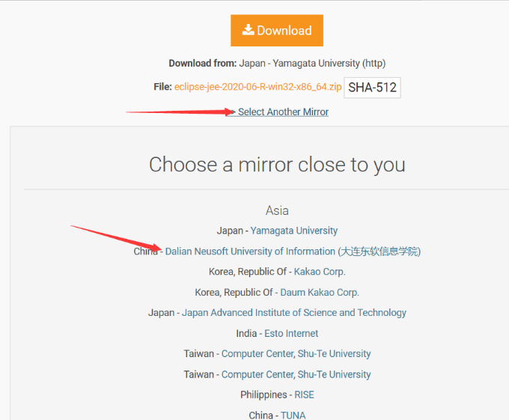
Task: Click the SHA-512 checksum button
Action: point(372,88)
